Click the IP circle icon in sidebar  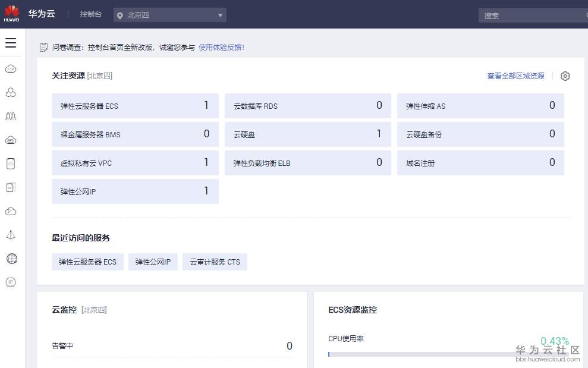point(11,282)
